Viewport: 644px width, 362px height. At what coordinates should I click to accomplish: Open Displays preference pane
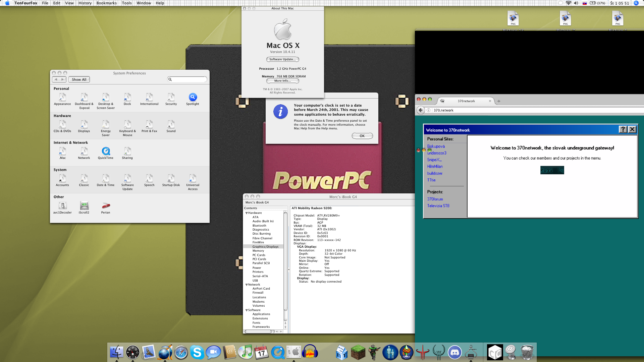84,126
